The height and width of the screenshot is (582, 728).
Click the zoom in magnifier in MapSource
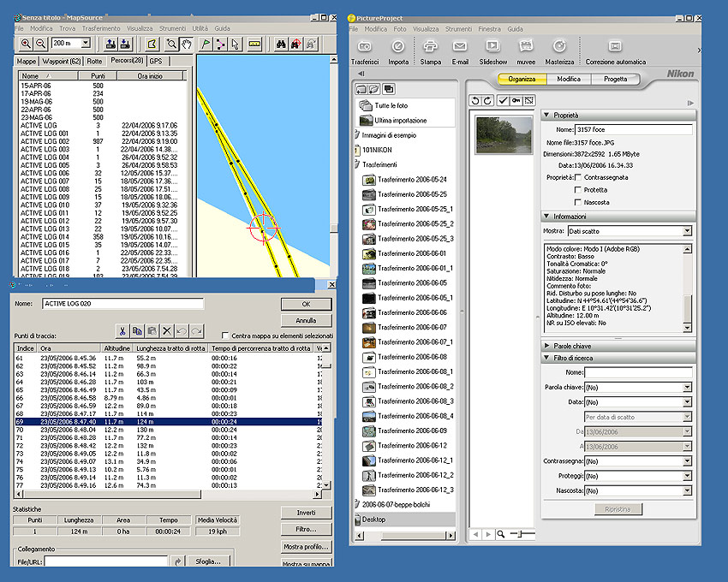26,45
